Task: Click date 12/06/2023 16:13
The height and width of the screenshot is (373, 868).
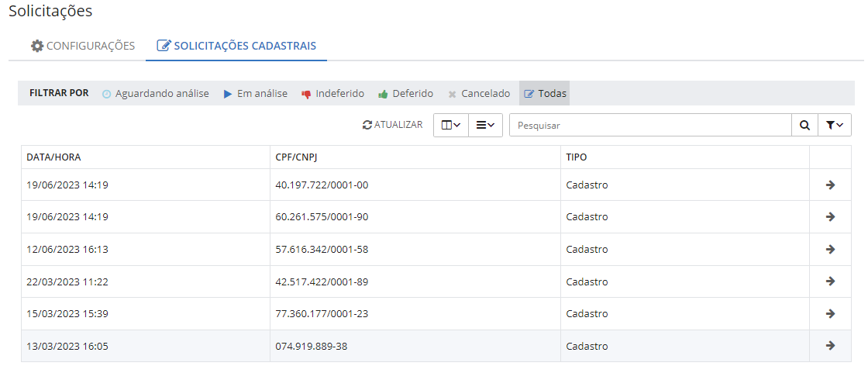Action: coord(67,250)
